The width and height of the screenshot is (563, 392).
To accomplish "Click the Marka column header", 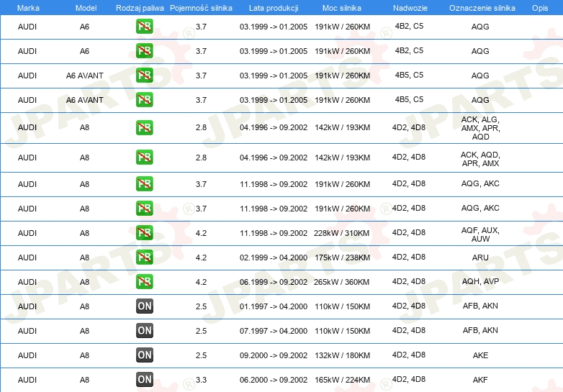I will pyautogui.click(x=28, y=8).
